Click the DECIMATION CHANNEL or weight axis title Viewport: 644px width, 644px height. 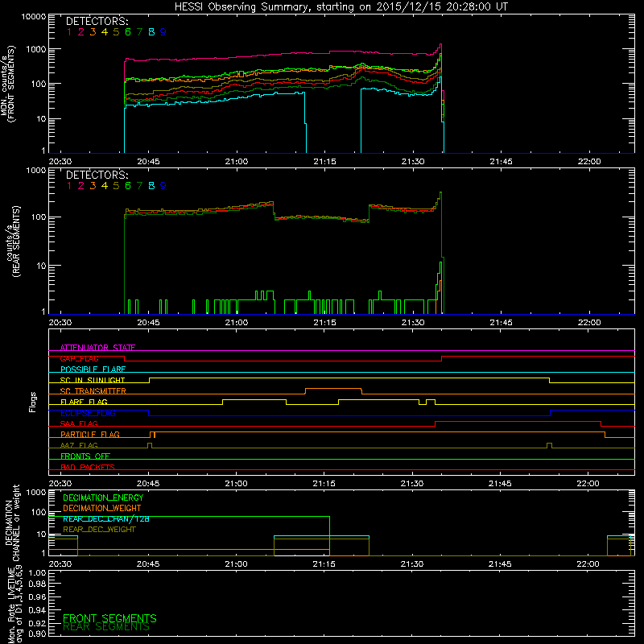click(12, 522)
